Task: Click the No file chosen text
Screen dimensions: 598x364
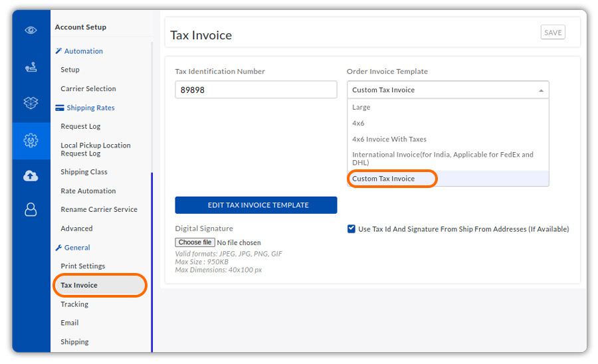Action: (239, 243)
